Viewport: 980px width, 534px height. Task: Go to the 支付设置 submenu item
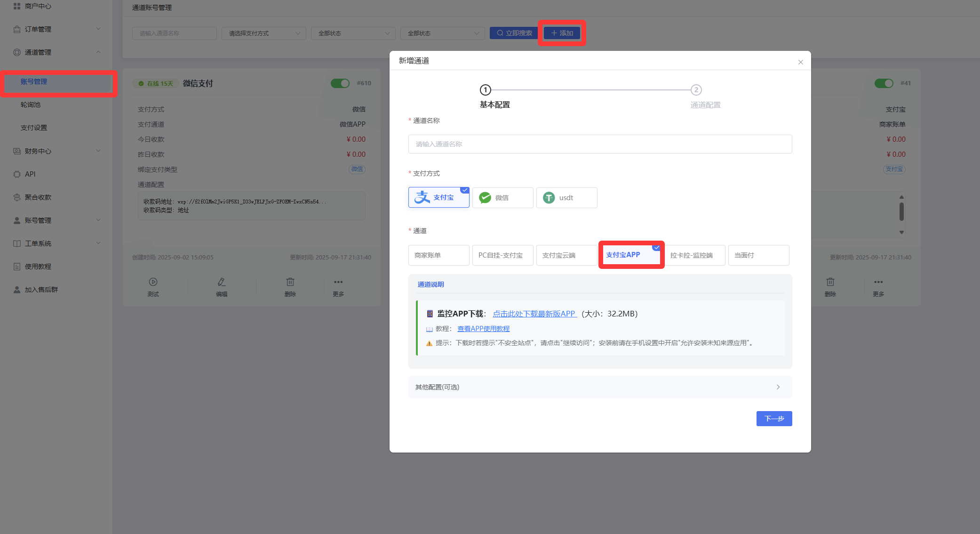point(34,128)
